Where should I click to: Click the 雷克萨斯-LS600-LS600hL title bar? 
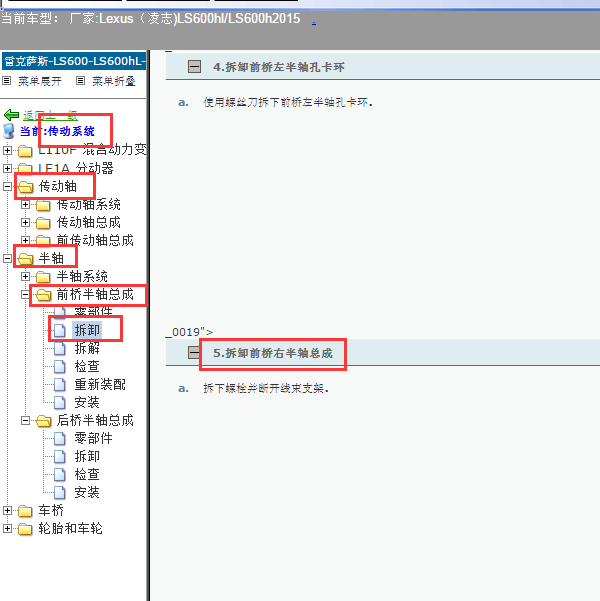(x=74, y=61)
